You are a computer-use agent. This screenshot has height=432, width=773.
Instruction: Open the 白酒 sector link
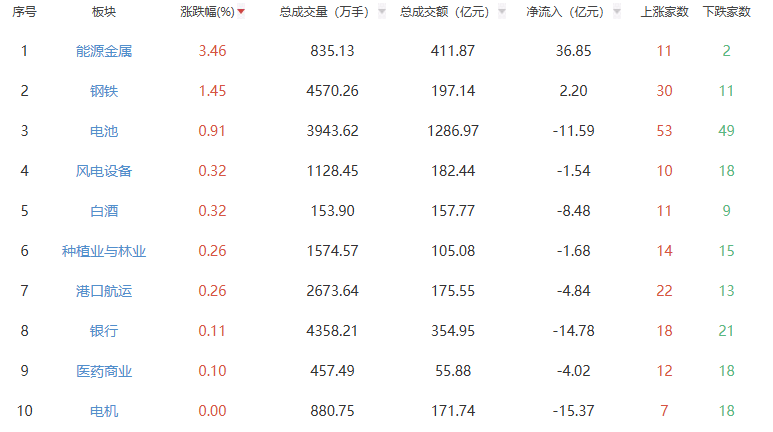point(103,211)
